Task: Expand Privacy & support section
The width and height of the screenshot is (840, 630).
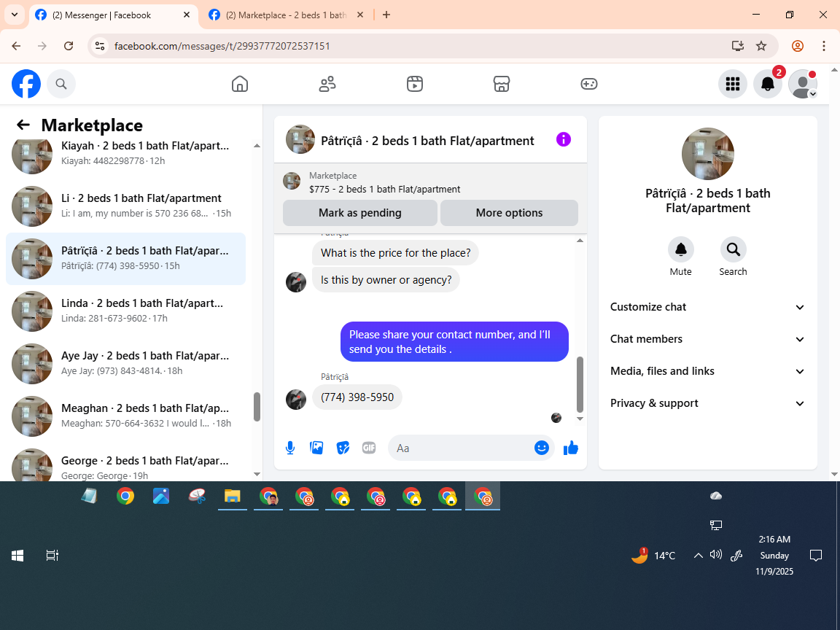Action: tap(708, 403)
